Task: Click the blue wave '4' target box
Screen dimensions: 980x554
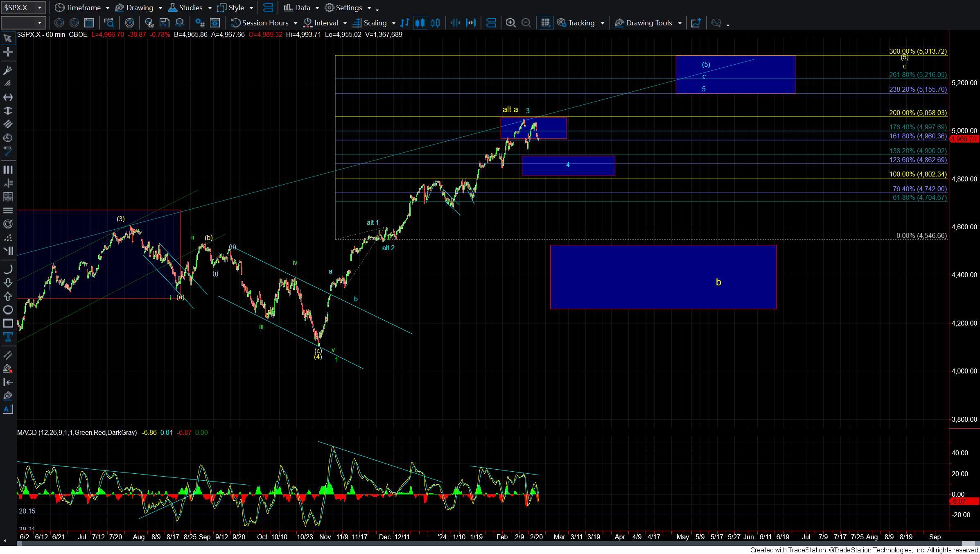Action: (568, 166)
